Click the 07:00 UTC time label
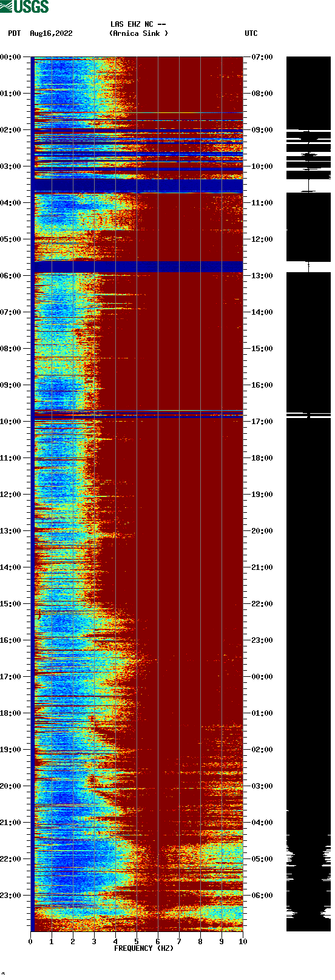 tap(262, 57)
